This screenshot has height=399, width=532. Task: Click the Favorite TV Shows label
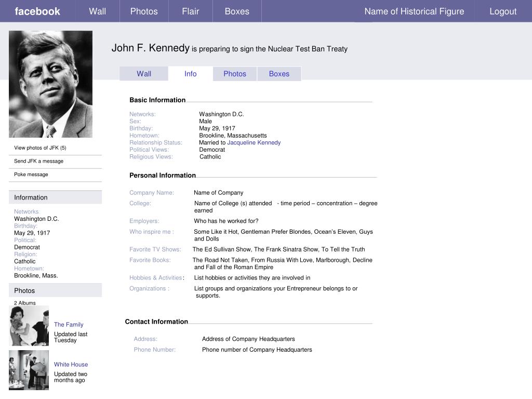point(155,249)
